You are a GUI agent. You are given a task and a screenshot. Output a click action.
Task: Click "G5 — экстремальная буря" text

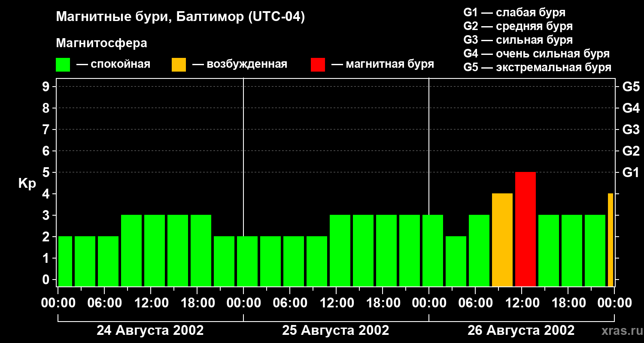pyautogui.click(x=538, y=67)
